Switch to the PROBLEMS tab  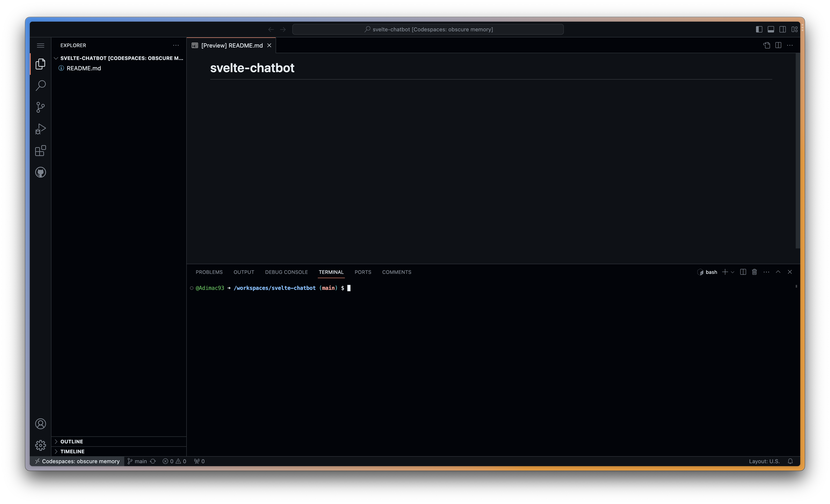tap(209, 272)
